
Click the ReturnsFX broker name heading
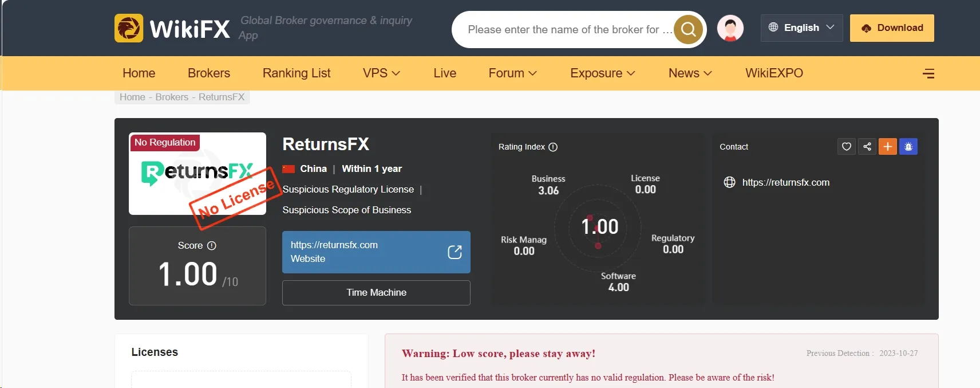(x=326, y=144)
